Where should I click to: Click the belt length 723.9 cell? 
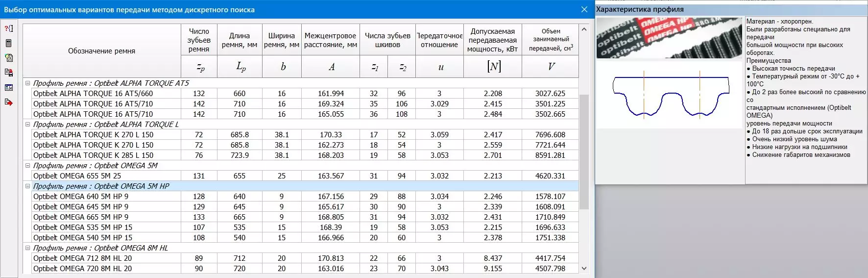tap(240, 155)
